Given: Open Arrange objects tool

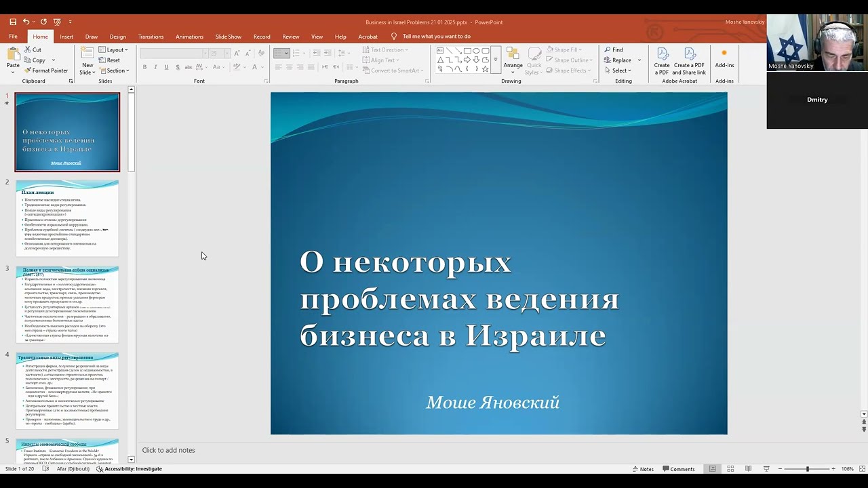Looking at the screenshot, I should 513,57.
